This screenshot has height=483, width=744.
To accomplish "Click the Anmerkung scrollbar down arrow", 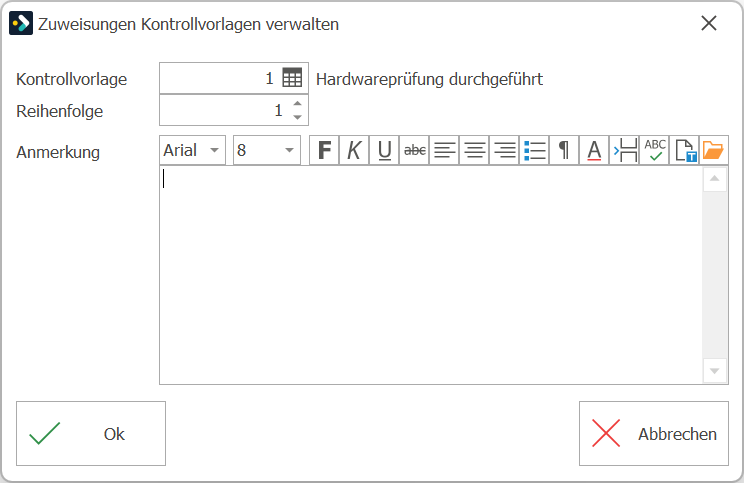I will coord(715,371).
